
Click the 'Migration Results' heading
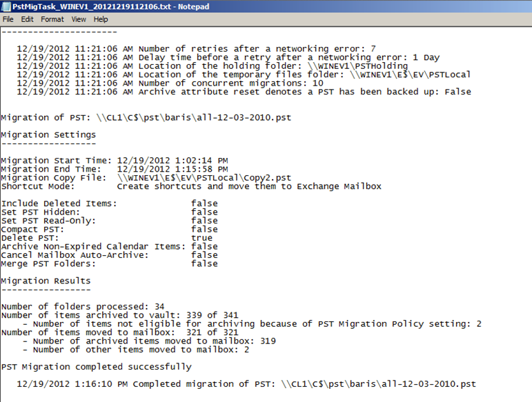click(x=46, y=281)
